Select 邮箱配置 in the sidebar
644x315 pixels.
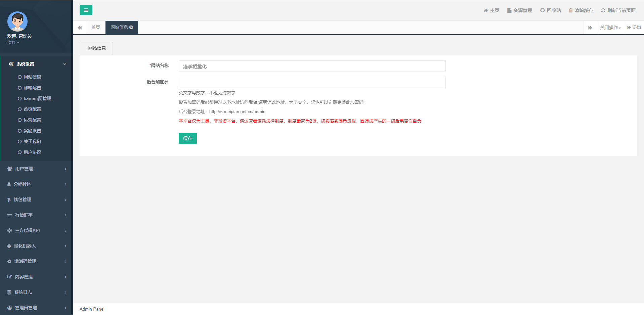click(32, 88)
